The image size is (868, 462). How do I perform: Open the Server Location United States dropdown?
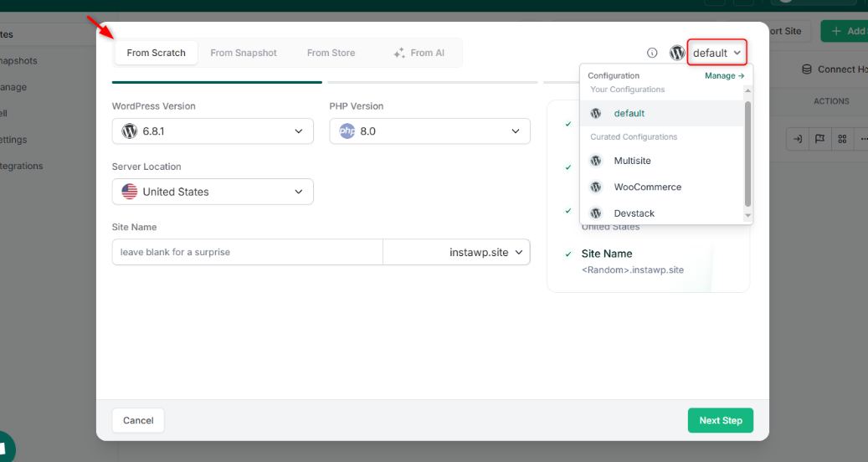[x=213, y=192]
